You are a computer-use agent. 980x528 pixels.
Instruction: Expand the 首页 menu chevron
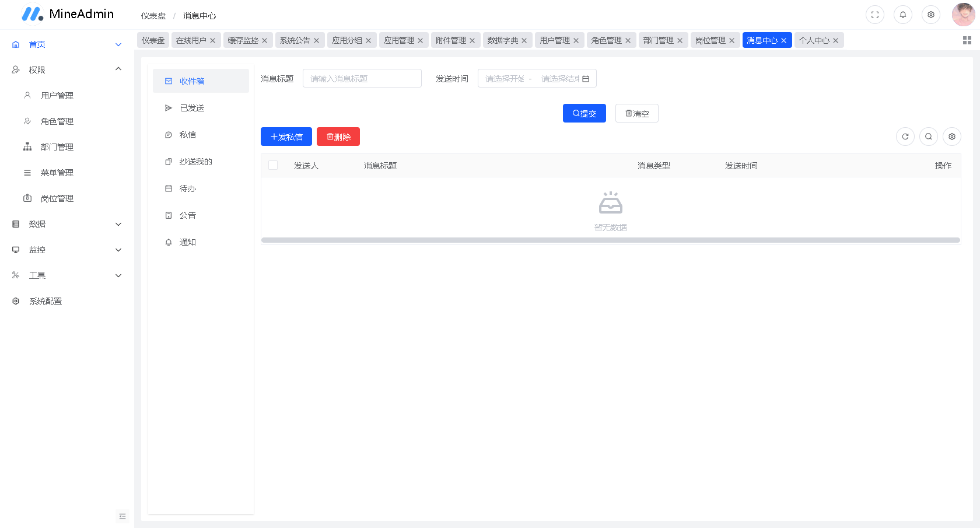pyautogui.click(x=118, y=44)
